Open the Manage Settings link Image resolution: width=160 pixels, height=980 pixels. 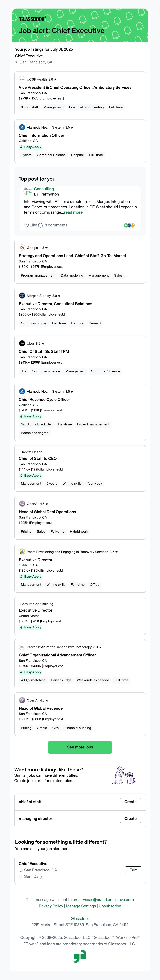point(81,906)
